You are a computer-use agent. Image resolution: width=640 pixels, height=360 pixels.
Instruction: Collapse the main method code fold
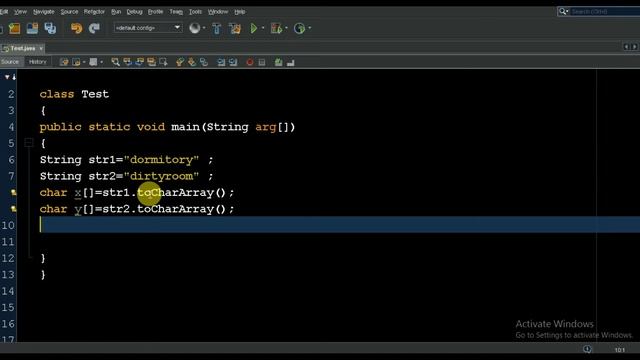click(29, 143)
